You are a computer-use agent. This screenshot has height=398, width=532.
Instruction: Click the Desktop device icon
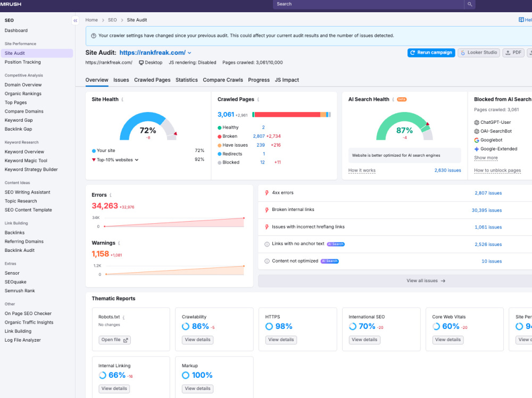pos(141,63)
